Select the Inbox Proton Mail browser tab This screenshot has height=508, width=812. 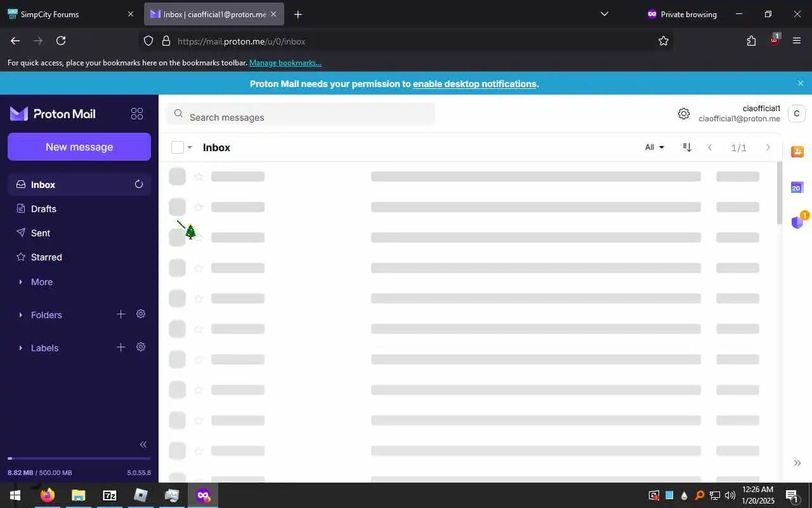click(214, 14)
